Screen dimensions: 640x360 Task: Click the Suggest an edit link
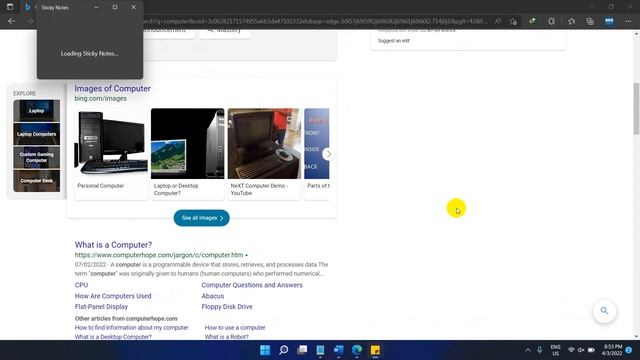393,41
